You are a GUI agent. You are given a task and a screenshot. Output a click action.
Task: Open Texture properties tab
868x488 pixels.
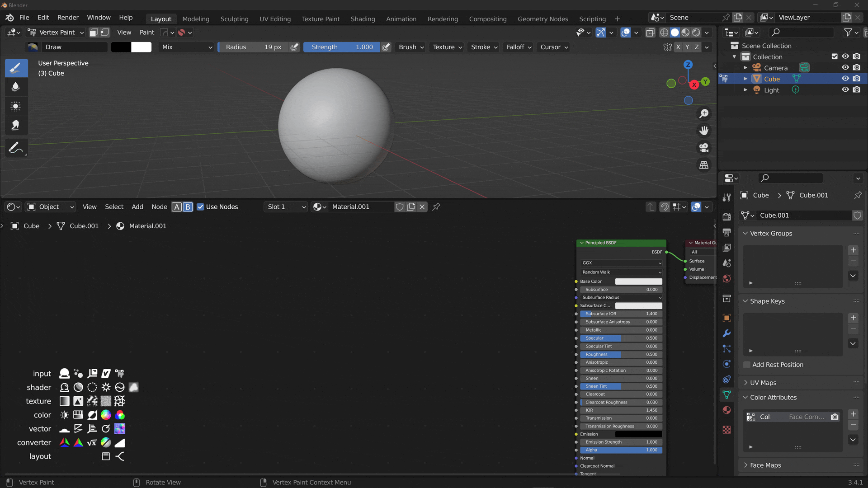(x=726, y=430)
